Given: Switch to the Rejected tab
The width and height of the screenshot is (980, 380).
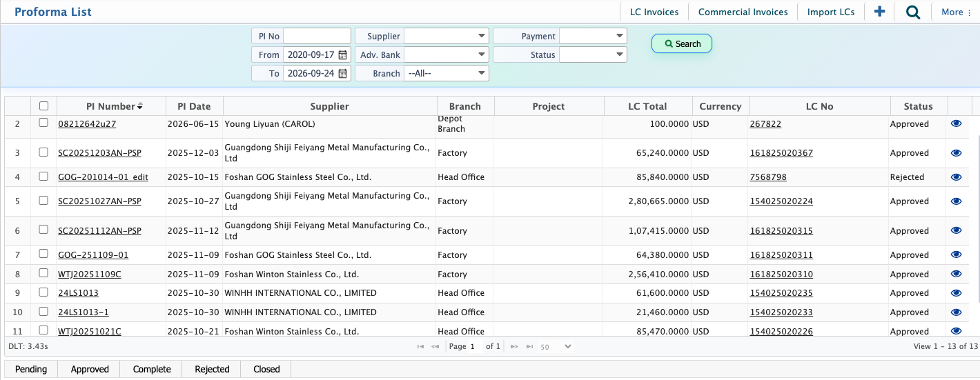Looking at the screenshot, I should [212, 369].
